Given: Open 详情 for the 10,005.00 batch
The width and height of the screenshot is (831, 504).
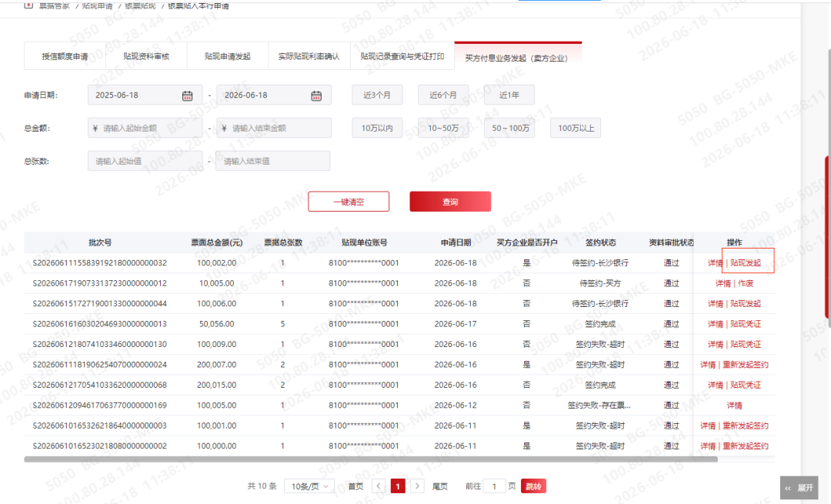Looking at the screenshot, I should pyautogui.click(x=723, y=283).
